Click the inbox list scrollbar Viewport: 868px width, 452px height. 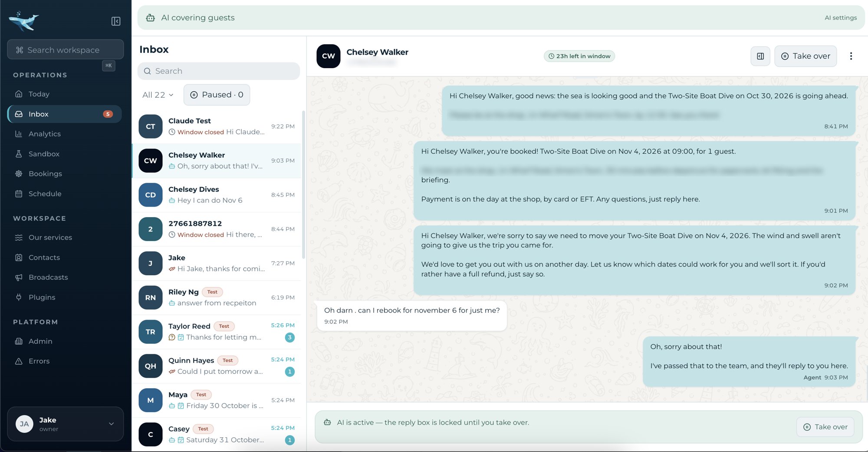click(x=303, y=185)
